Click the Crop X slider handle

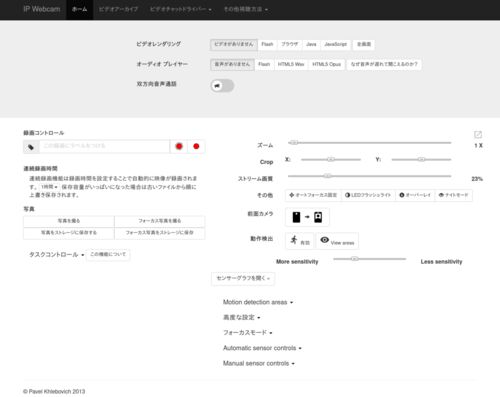331,159
